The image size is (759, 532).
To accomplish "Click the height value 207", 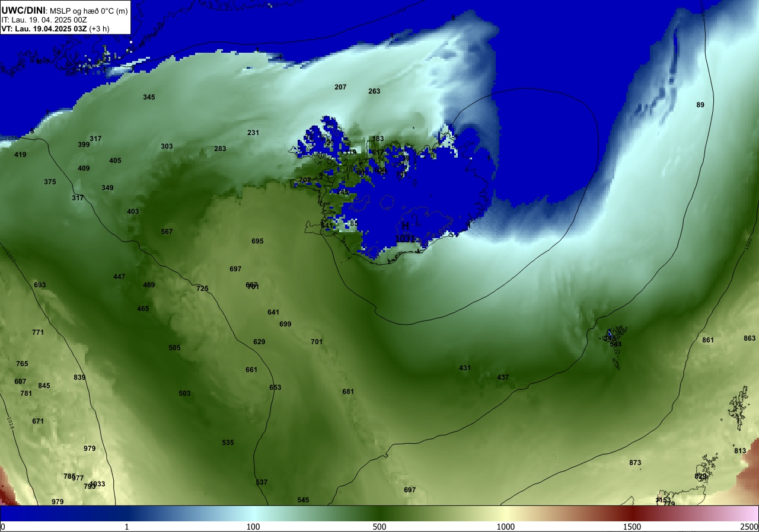I will click(340, 87).
